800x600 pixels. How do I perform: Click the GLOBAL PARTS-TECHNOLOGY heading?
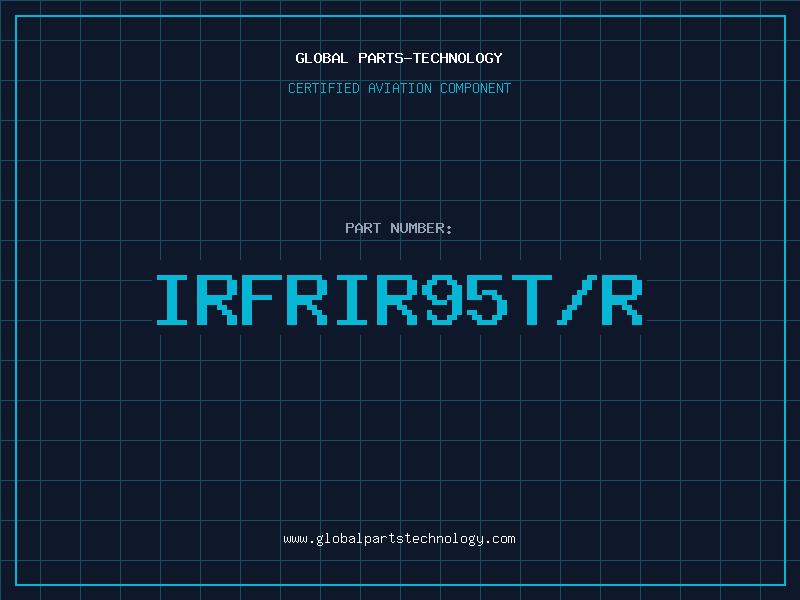[399, 58]
